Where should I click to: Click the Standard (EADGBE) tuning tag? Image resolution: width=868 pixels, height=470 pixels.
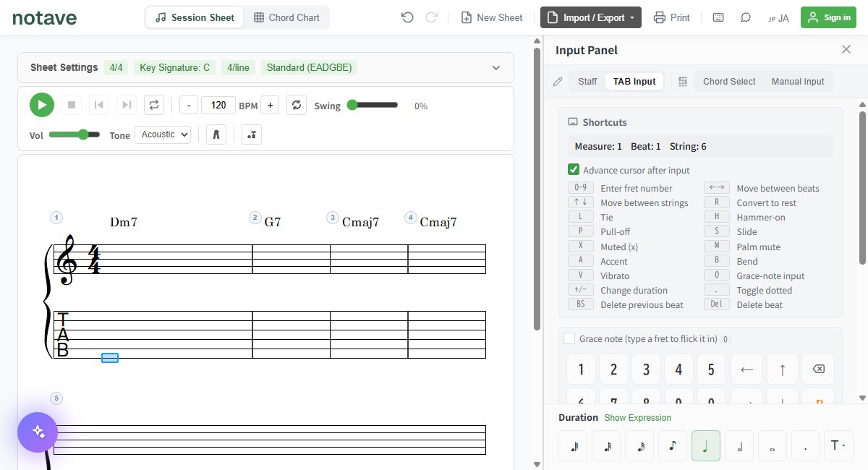310,67
